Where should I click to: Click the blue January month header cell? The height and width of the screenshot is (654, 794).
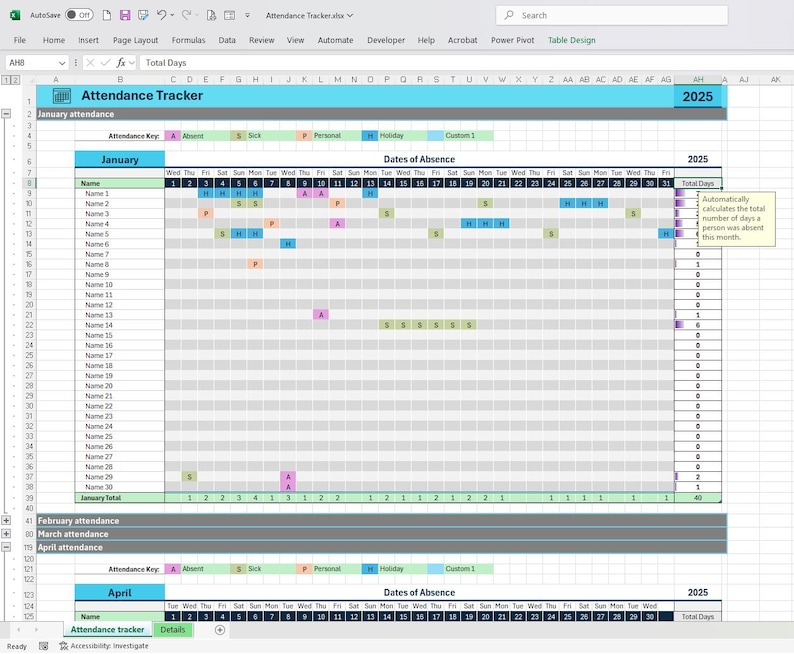120,159
